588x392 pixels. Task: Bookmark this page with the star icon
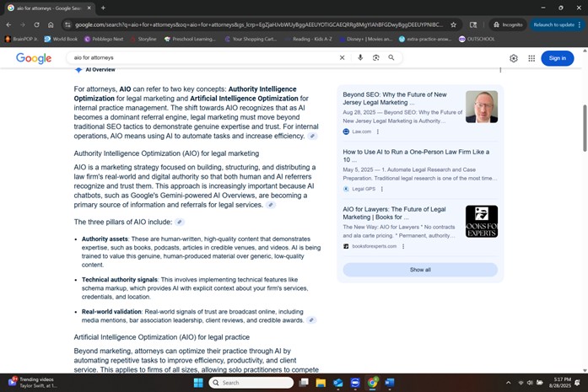pyautogui.click(x=453, y=24)
